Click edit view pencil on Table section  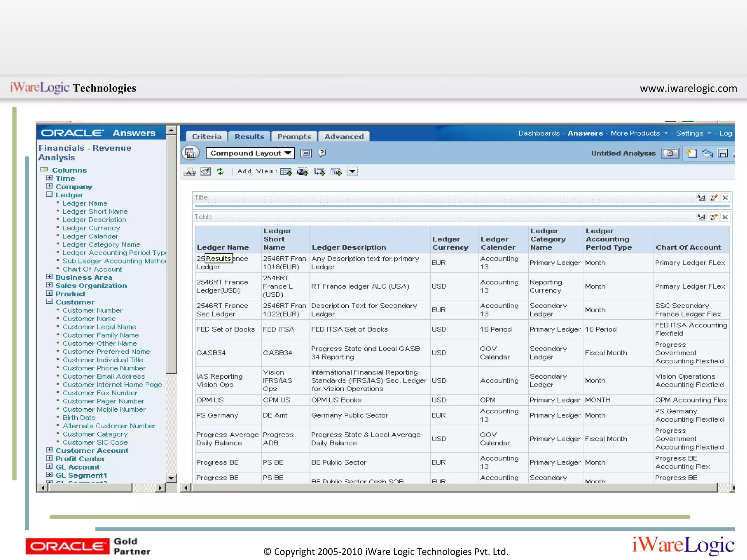pos(714,217)
